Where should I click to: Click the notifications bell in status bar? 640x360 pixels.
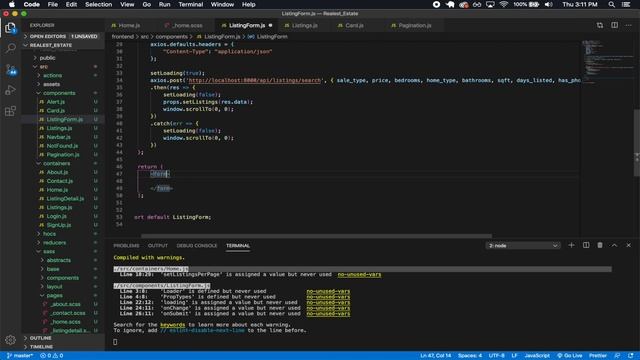631,356
